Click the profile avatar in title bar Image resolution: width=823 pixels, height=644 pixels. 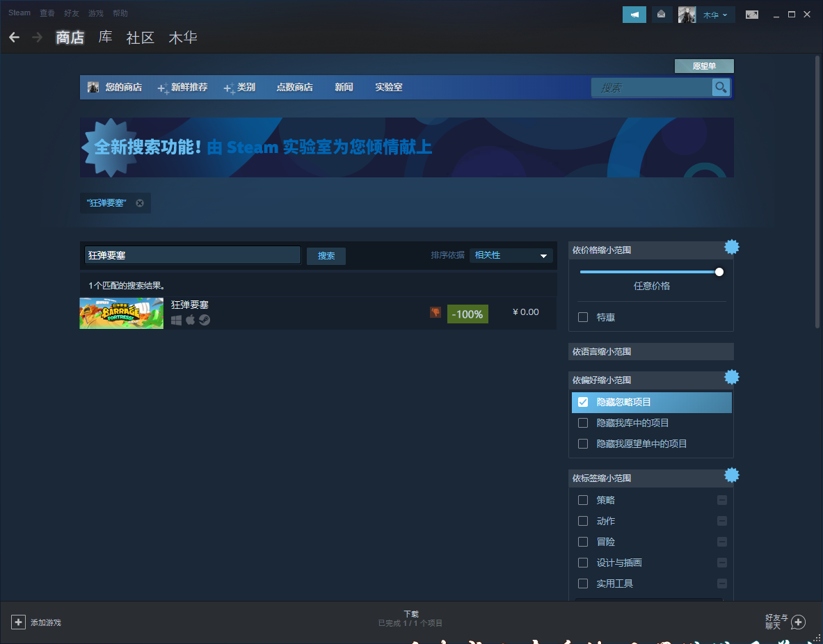687,15
